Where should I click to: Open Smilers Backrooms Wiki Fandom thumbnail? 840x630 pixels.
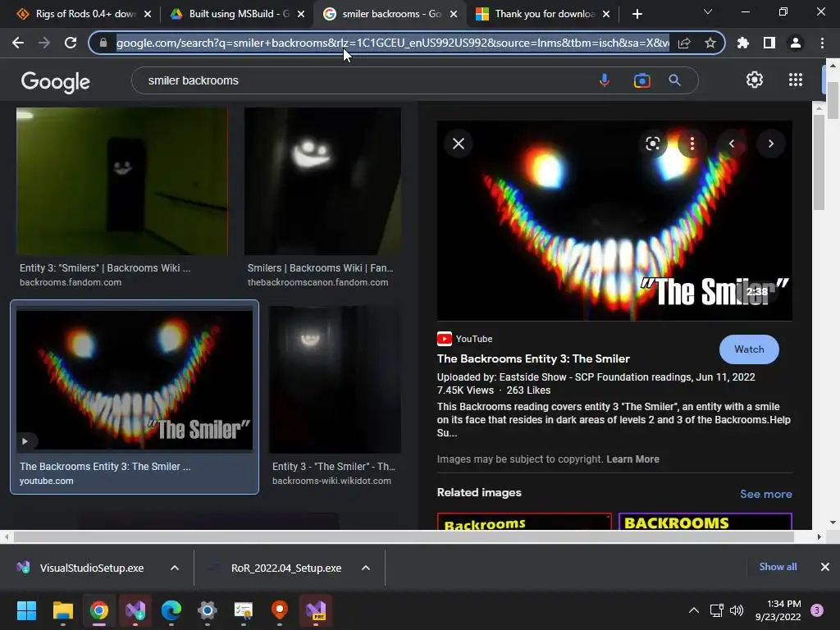(322, 181)
